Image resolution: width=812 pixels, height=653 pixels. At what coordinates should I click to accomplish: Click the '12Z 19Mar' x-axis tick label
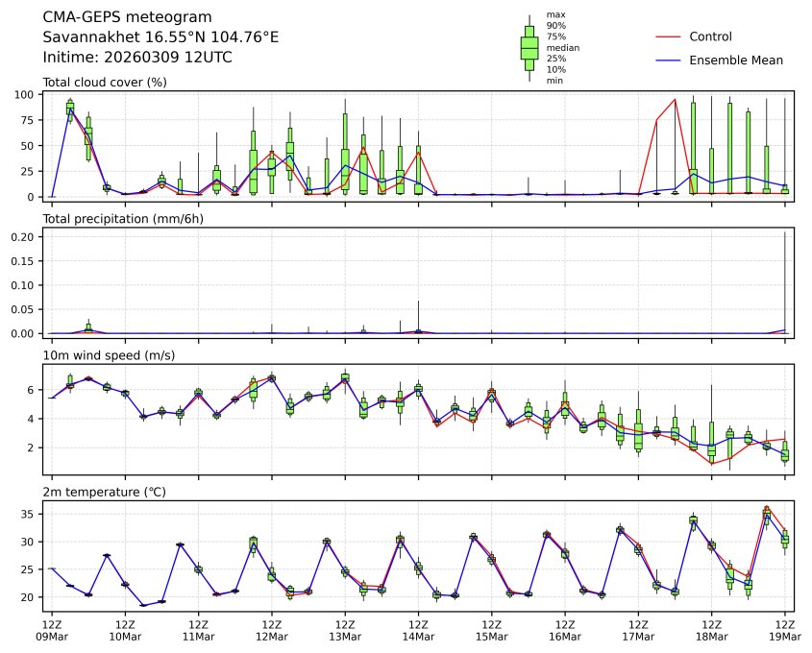(785, 630)
